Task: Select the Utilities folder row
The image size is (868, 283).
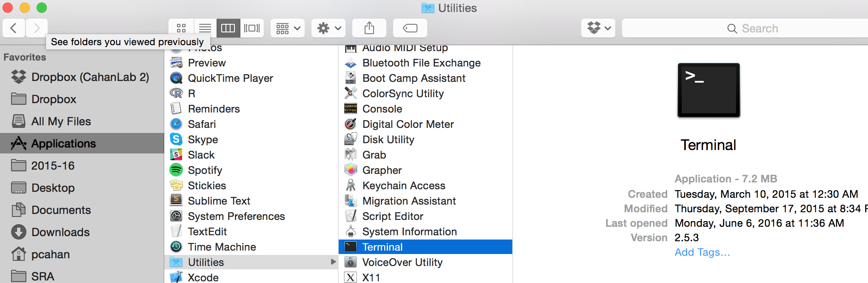Action: 251,262
